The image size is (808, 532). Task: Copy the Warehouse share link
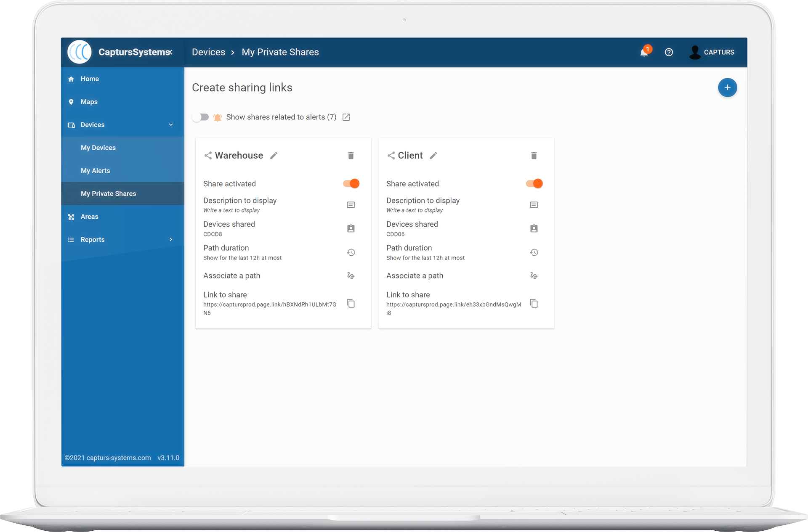click(351, 304)
